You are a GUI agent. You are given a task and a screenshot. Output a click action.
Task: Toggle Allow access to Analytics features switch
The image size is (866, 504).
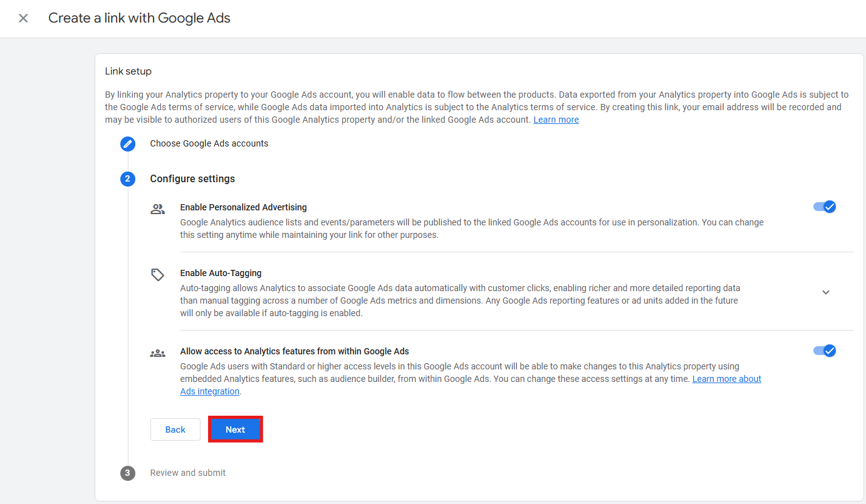[x=825, y=351]
